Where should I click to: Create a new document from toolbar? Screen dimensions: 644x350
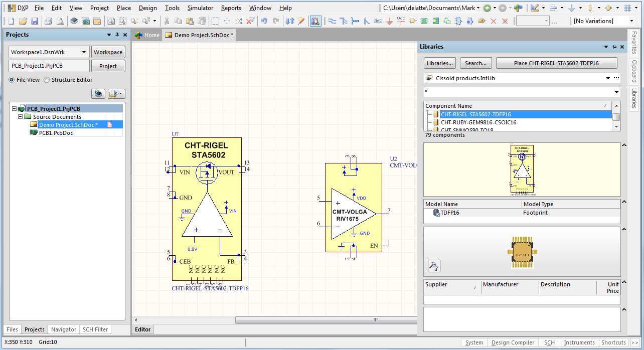click(x=12, y=21)
